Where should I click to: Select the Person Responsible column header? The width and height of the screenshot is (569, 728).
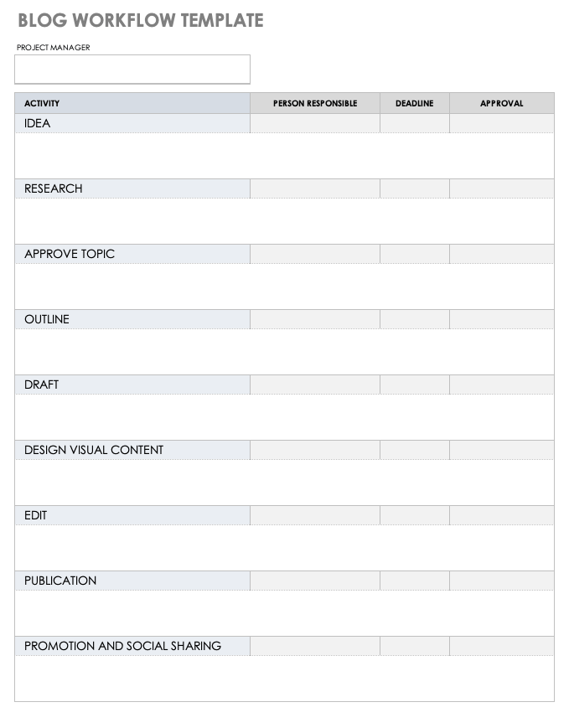(314, 103)
